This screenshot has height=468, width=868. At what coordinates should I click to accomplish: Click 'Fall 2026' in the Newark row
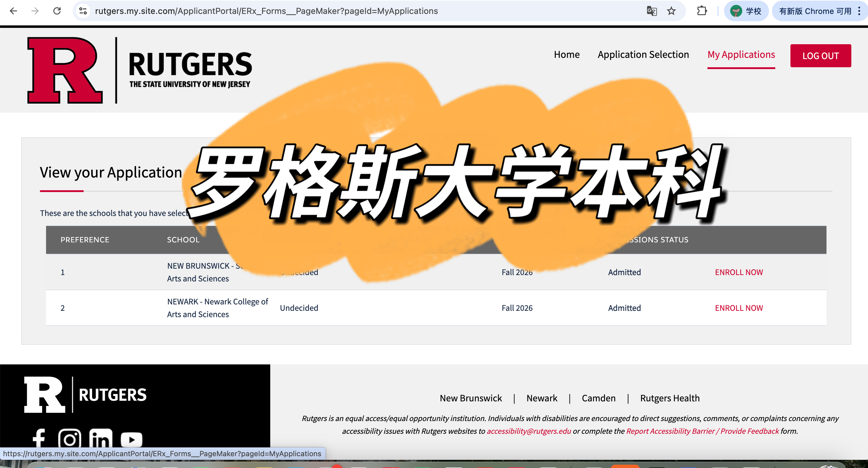click(517, 308)
